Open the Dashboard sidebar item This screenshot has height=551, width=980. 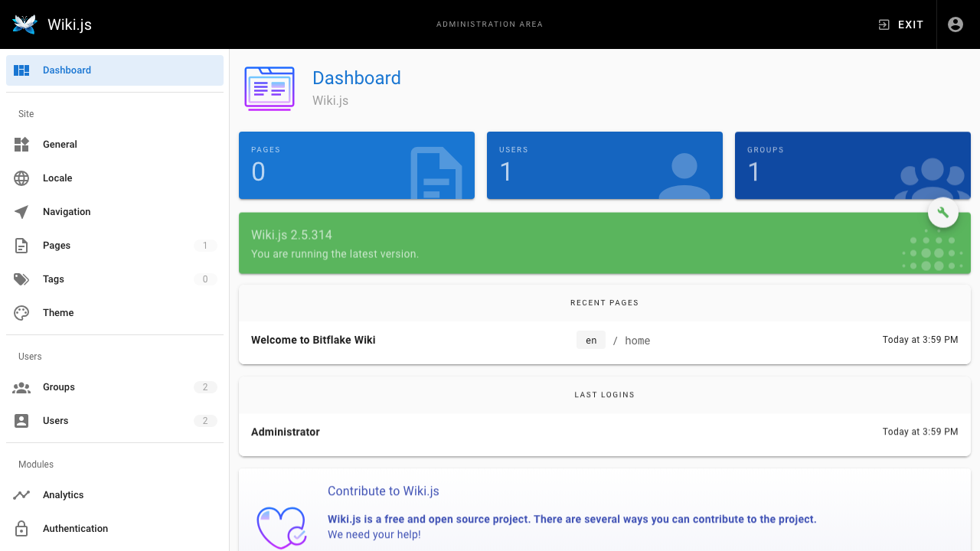pyautogui.click(x=115, y=70)
